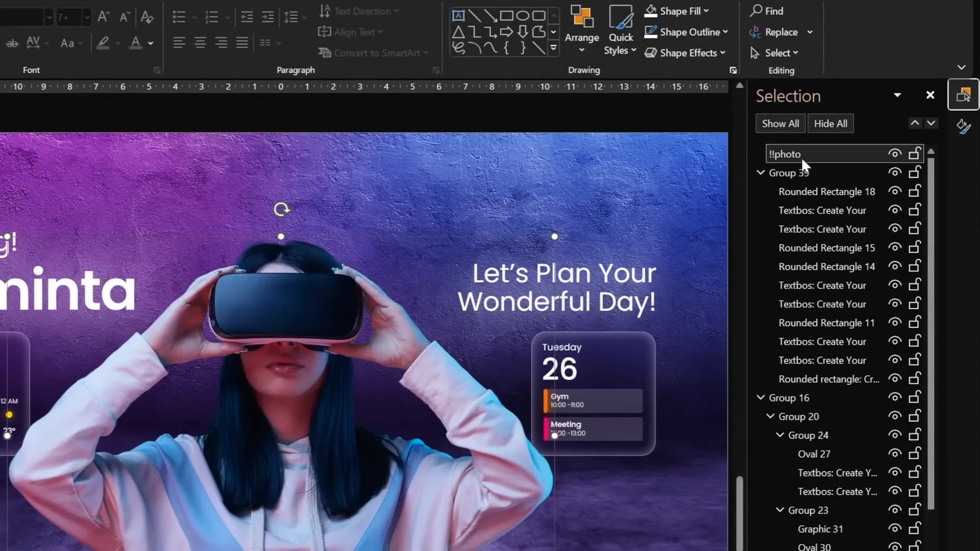Open Text Direction menu
This screenshot has height=551, width=980.
pyautogui.click(x=359, y=11)
